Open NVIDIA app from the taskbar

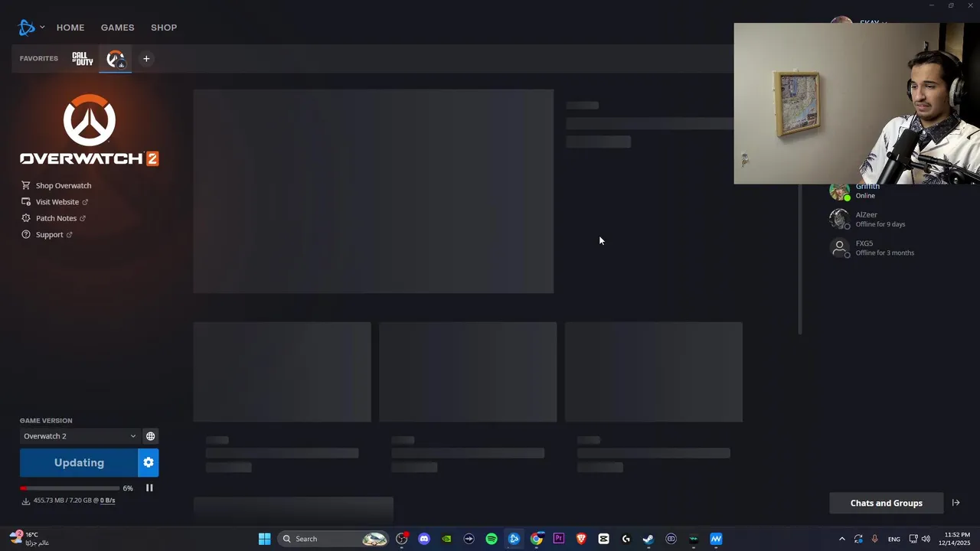[446, 539]
